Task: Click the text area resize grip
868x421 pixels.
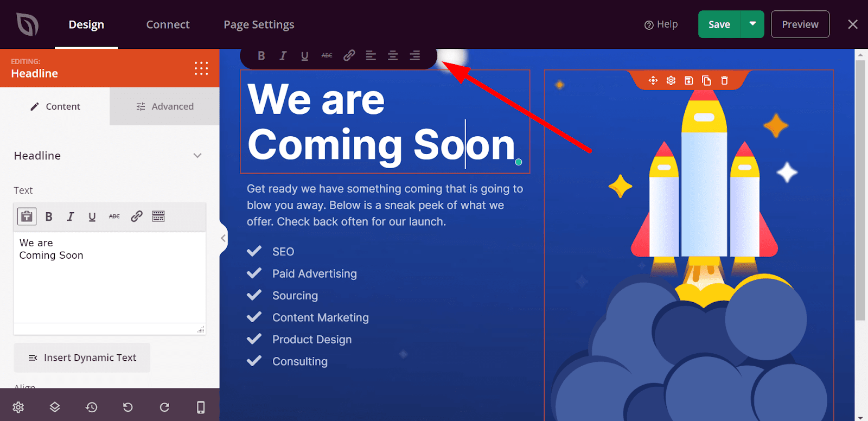Action: click(201, 329)
